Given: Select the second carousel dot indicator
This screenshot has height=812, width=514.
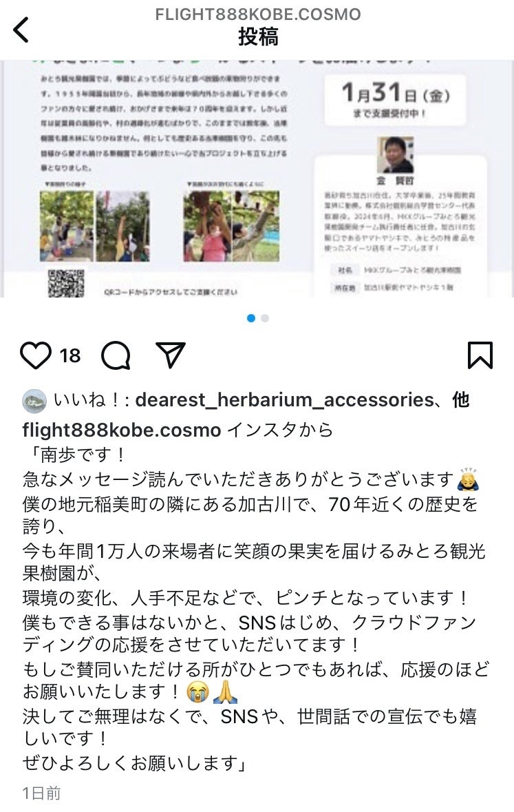Looking at the screenshot, I should point(265,318).
